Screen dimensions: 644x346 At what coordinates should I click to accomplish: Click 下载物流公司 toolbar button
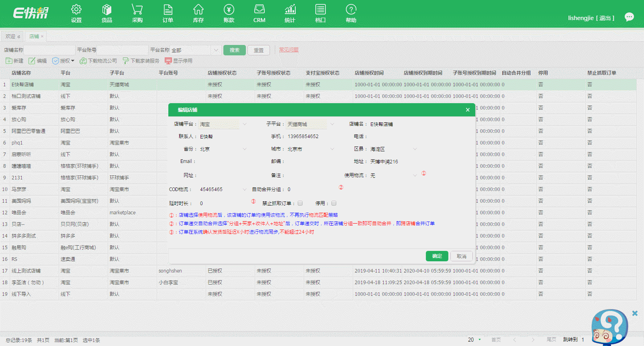(98, 61)
